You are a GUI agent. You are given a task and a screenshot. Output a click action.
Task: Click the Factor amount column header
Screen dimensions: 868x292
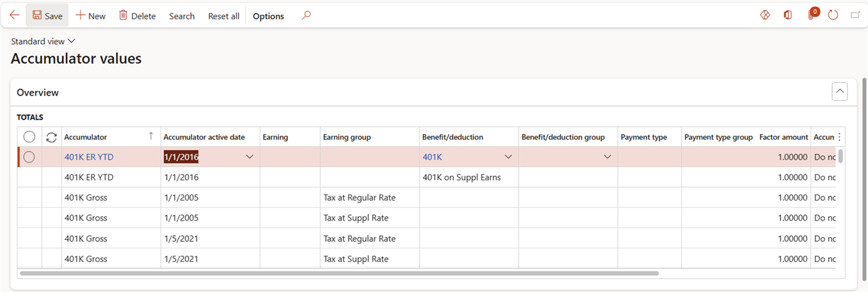[783, 137]
